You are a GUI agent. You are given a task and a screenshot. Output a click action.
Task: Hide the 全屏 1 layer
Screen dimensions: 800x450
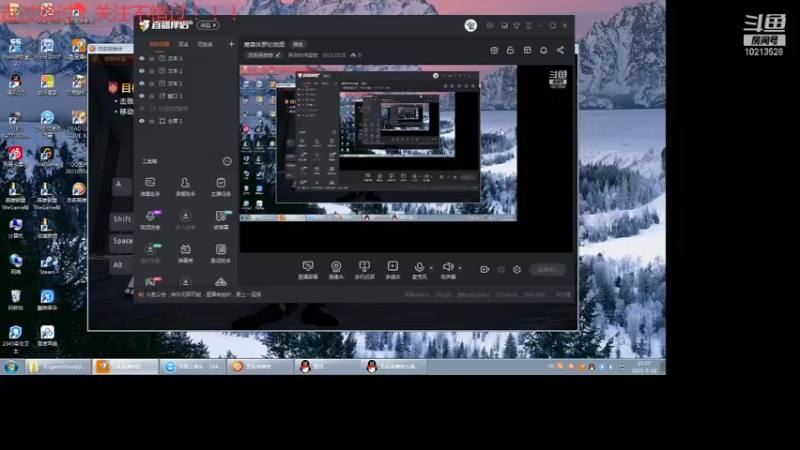coord(142,121)
